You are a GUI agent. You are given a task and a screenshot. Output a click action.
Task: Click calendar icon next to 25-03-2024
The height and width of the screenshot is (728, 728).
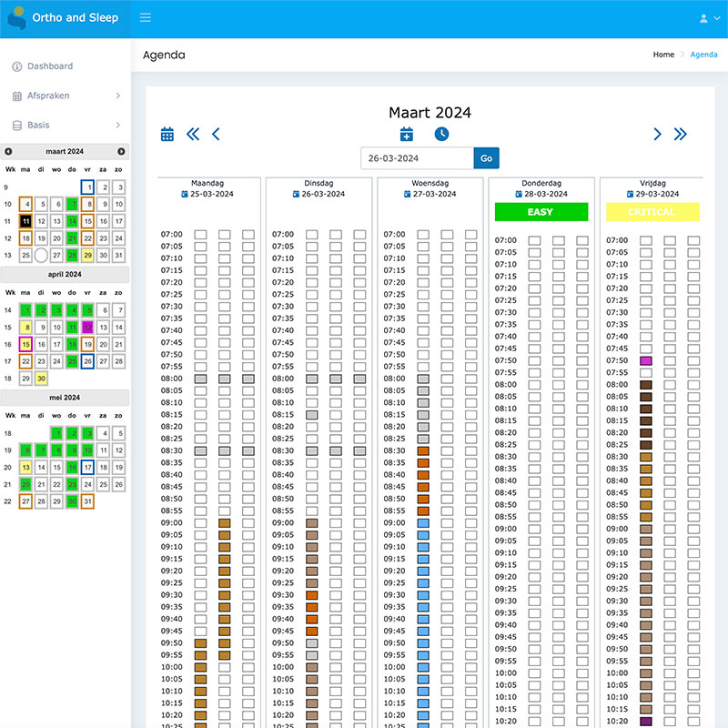click(185, 194)
